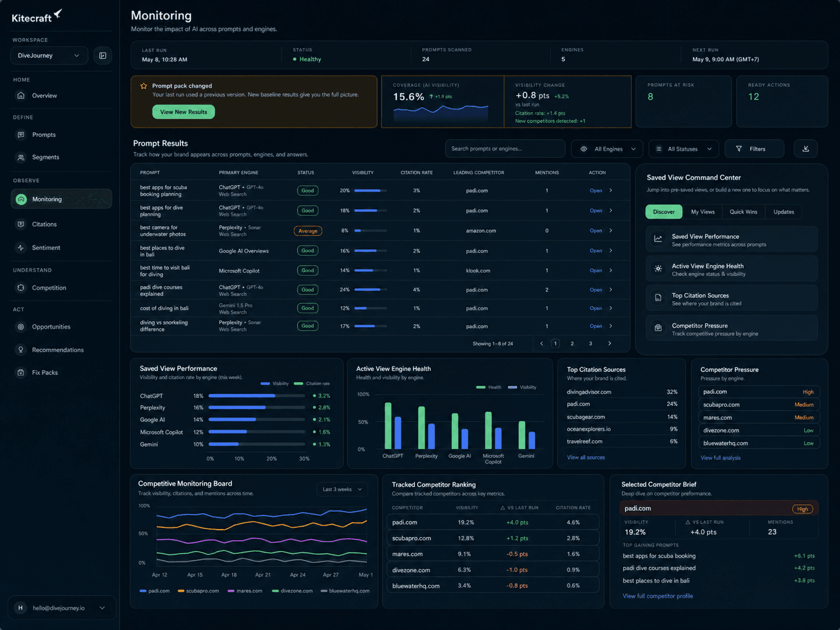Click the Ready Actions card
The image size is (840, 630).
782,101
